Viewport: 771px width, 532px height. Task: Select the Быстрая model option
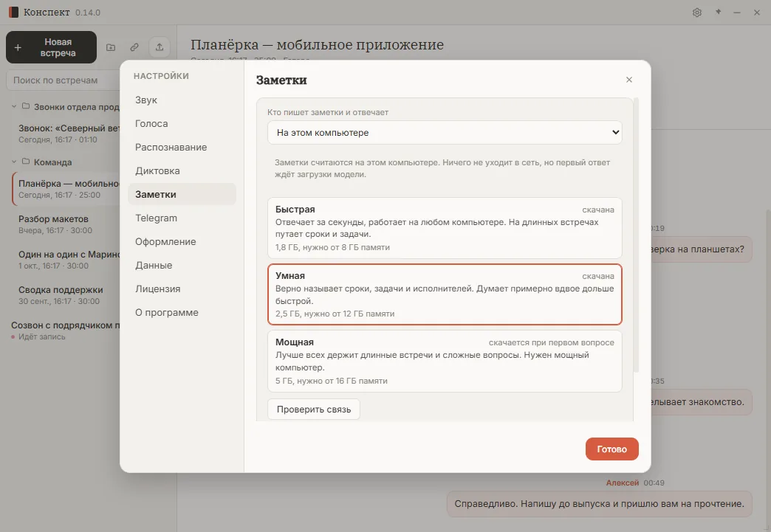pos(445,228)
